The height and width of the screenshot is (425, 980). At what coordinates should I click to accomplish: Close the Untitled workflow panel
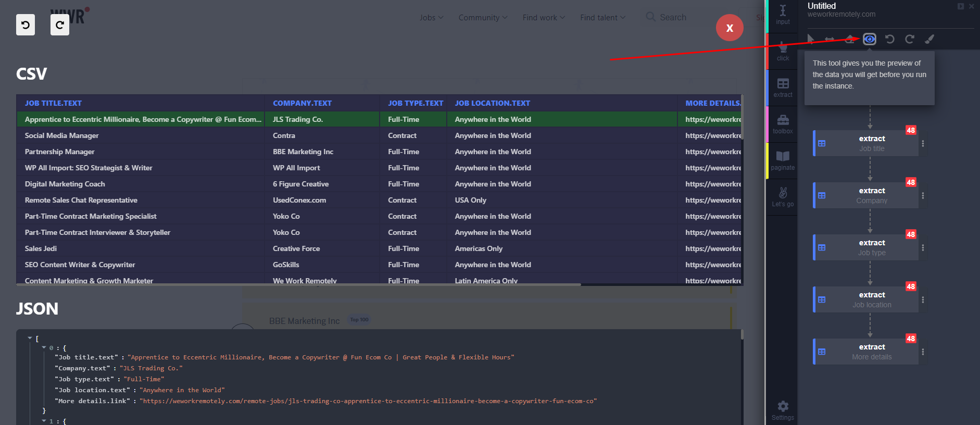(x=971, y=6)
